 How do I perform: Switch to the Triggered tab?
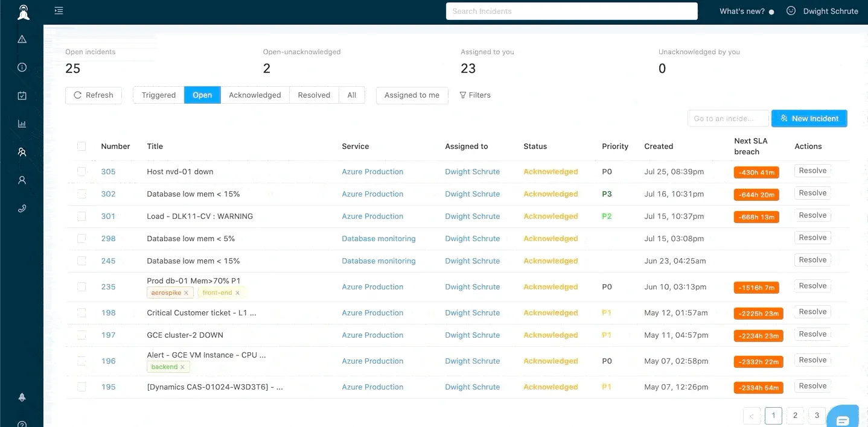tap(159, 95)
